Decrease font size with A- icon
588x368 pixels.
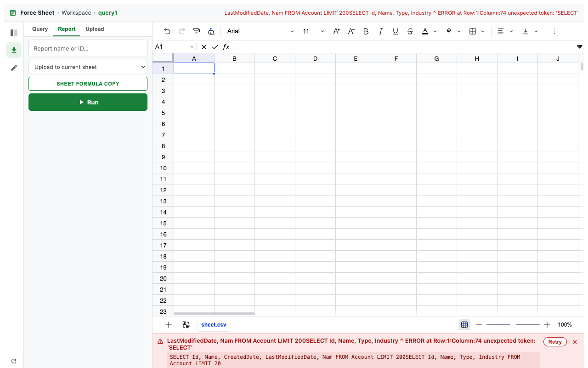click(x=351, y=31)
